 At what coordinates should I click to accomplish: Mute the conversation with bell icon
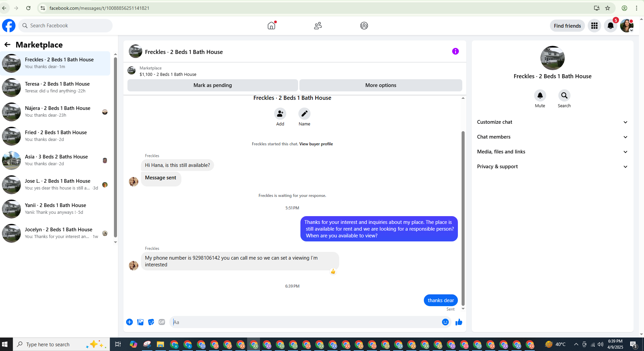(540, 95)
